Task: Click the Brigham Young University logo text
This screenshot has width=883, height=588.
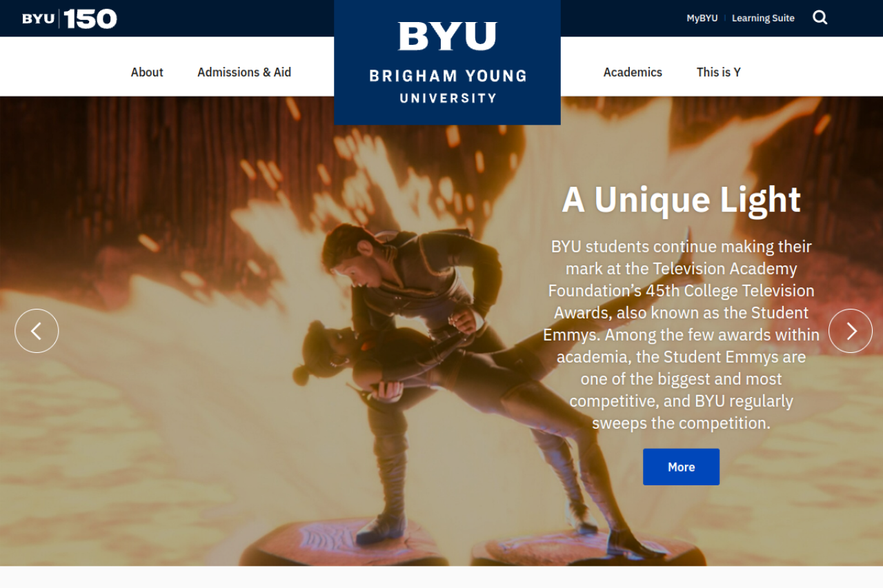Action: point(448,86)
